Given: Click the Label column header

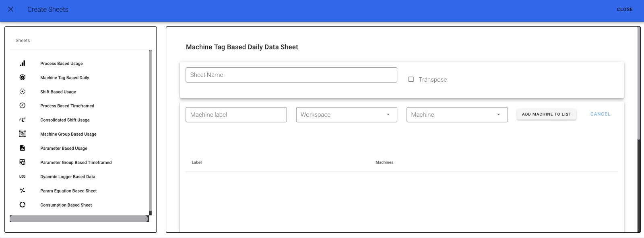Looking at the screenshot, I should pyautogui.click(x=196, y=162).
